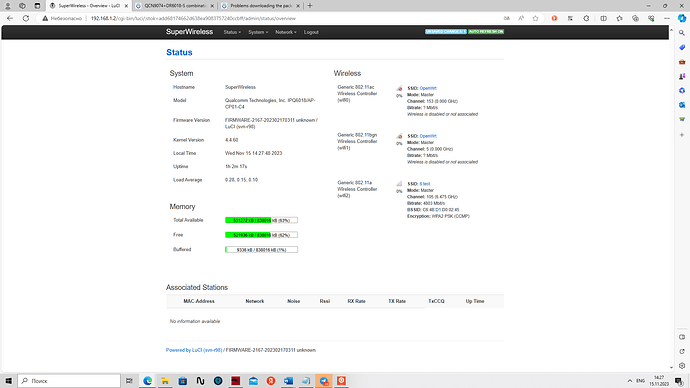Viewport: 690px width, 388px height.
Task: Open the Edge sidebar search icon
Action: click(682, 33)
